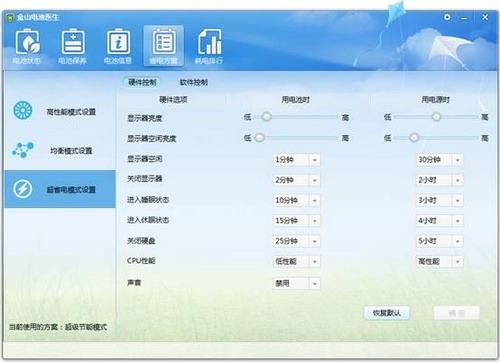Open the 耗电排行 power usage ranking
This screenshot has width=500, height=362.
pos(209,46)
